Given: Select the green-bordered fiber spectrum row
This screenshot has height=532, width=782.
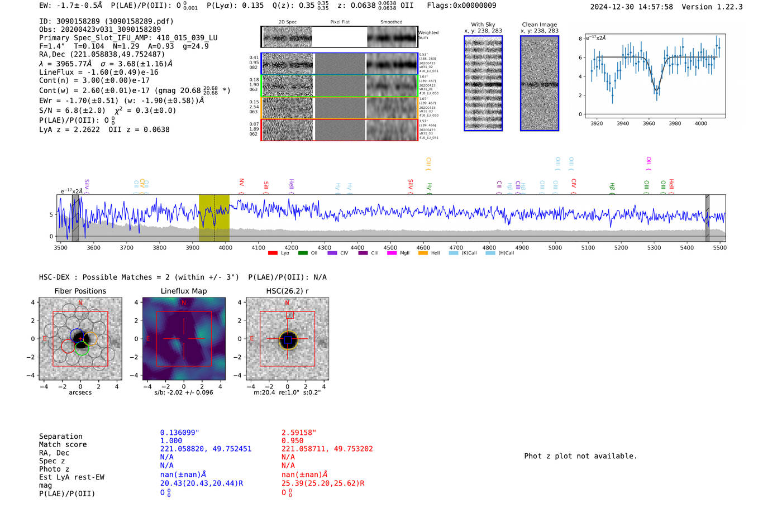Looking at the screenshot, I should [339, 85].
